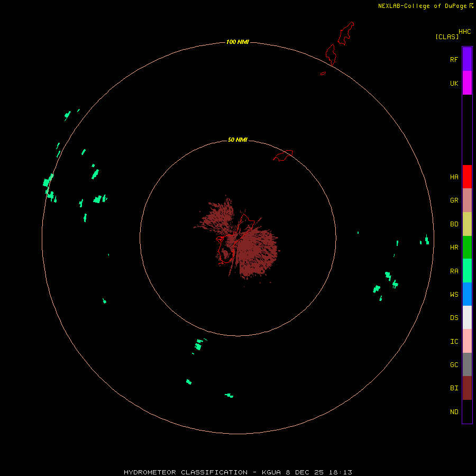Click the IC legend label

[454, 341]
